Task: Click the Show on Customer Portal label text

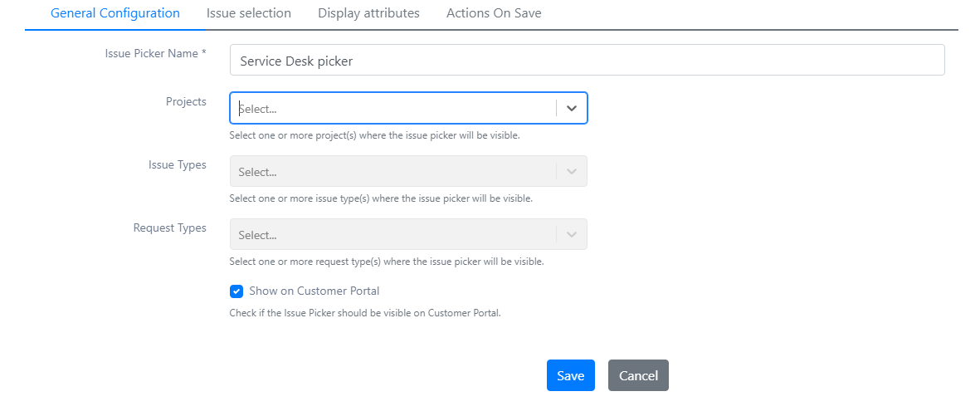Action: click(x=314, y=291)
